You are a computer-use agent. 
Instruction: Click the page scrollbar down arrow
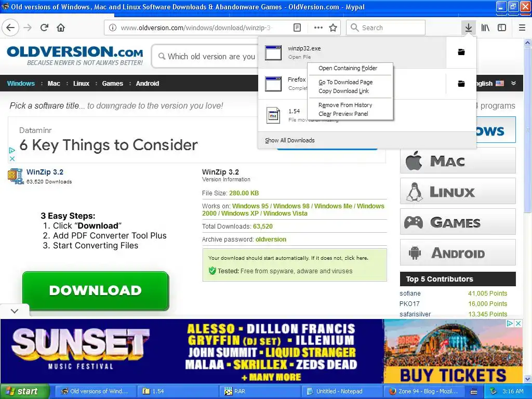pos(527,379)
